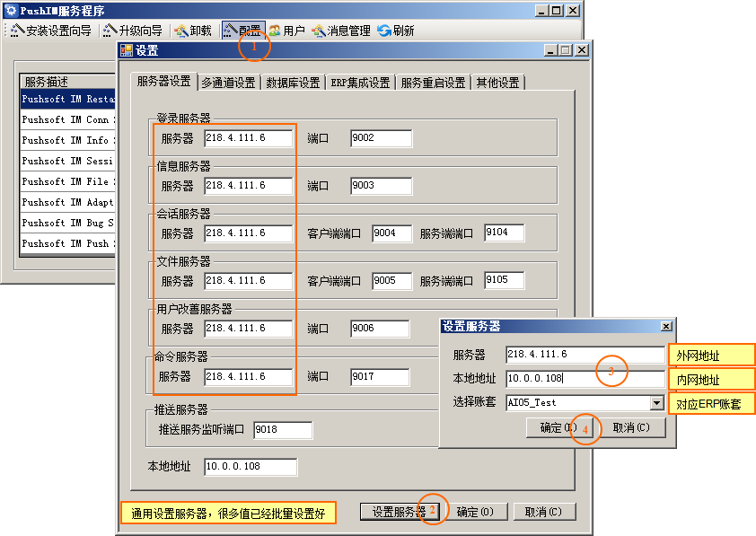The image size is (756, 536).
Task: Click the 登录服务器 port field
Action: point(381,138)
